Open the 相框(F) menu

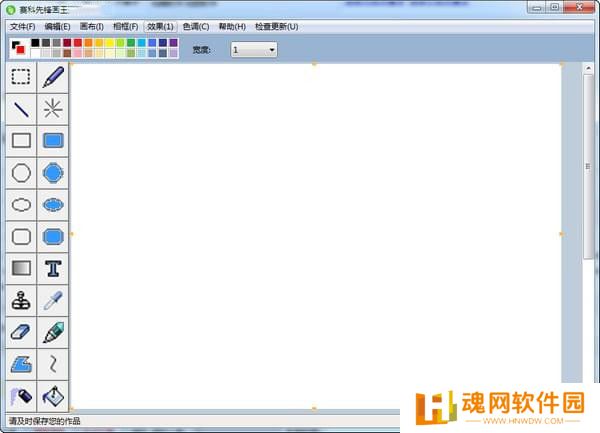coord(126,26)
